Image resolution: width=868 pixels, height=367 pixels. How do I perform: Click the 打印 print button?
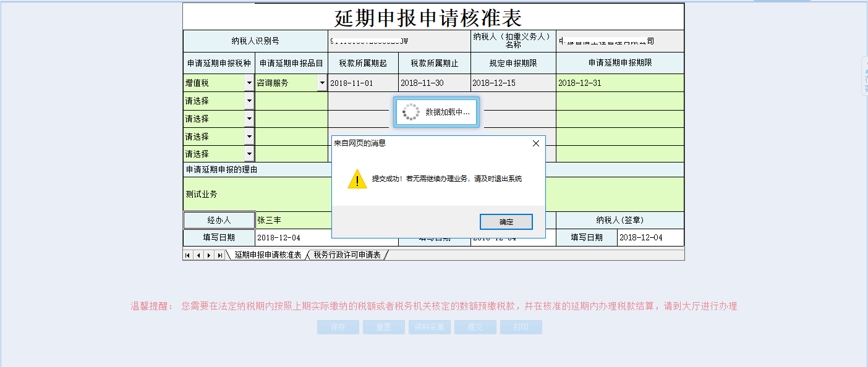pyautogui.click(x=521, y=327)
